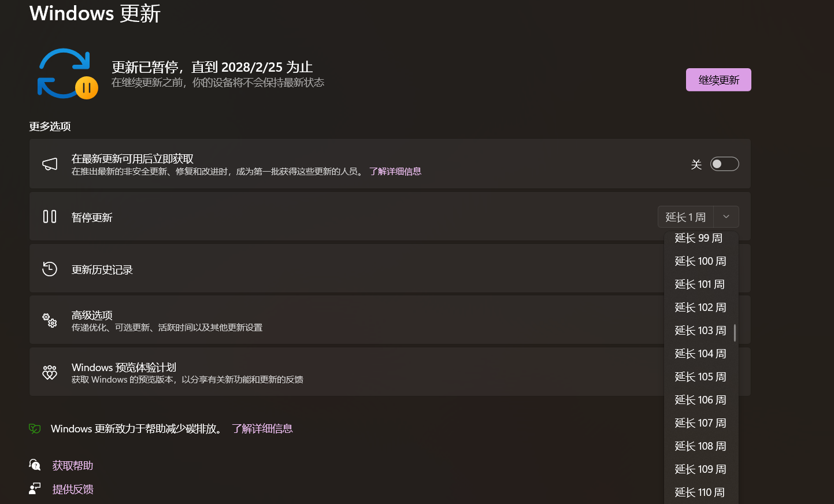The width and height of the screenshot is (834, 504).
Task: Open the carbon emissions 了解详细信息 link
Action: point(262,428)
